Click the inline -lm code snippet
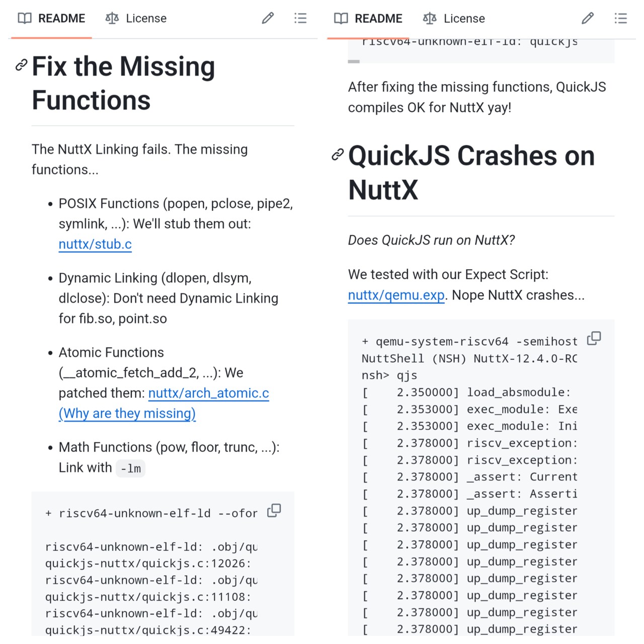644x644 pixels. coord(130,468)
